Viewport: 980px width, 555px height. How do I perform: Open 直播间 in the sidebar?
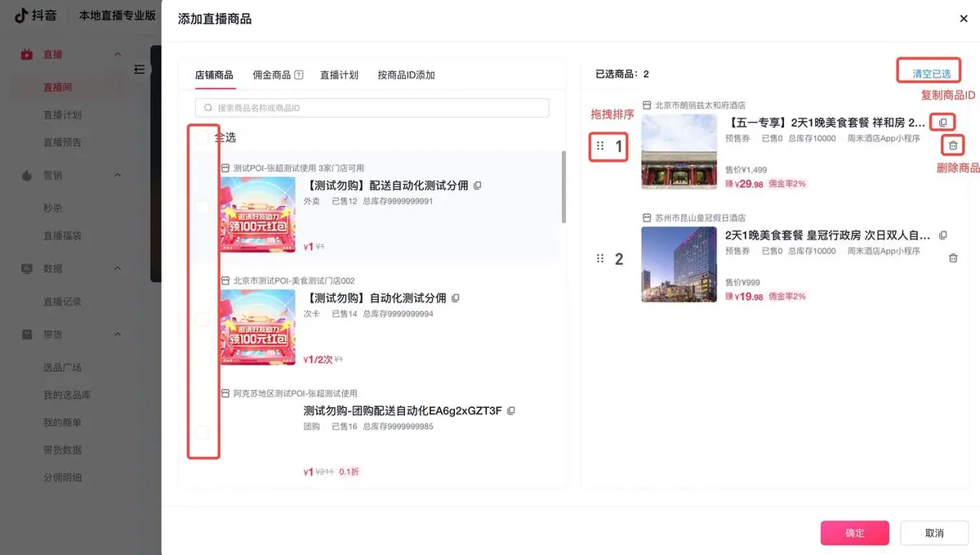pos(58,87)
